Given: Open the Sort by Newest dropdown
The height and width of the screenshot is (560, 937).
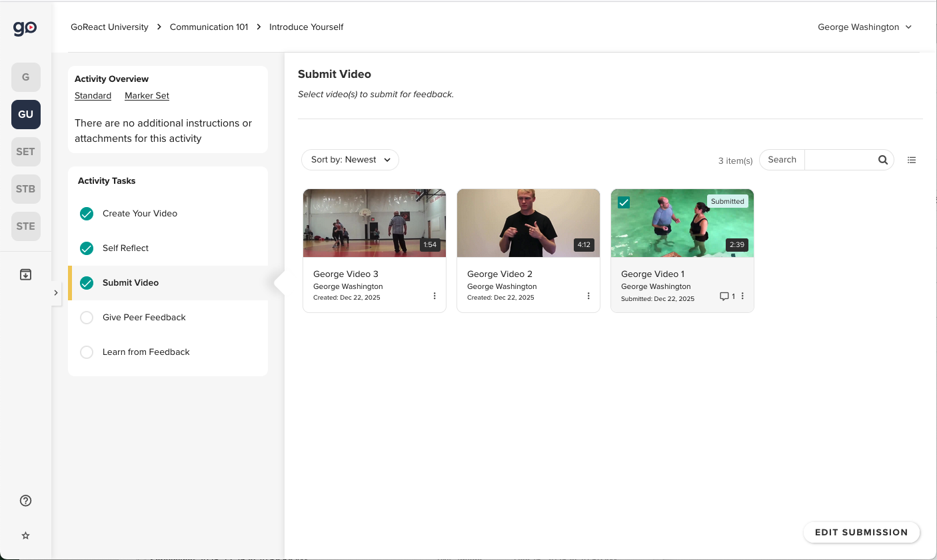Looking at the screenshot, I should point(349,159).
